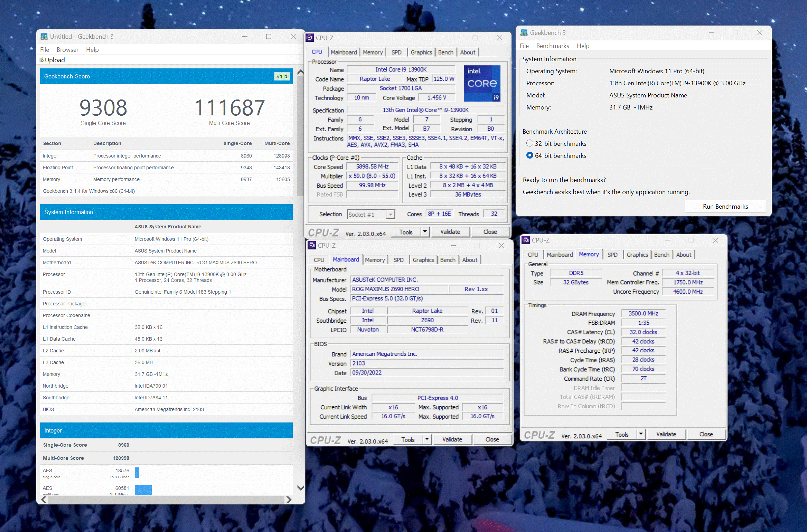
Task: Click the Geekbench 3 title bar icon of Untitled window
Action: [44, 37]
